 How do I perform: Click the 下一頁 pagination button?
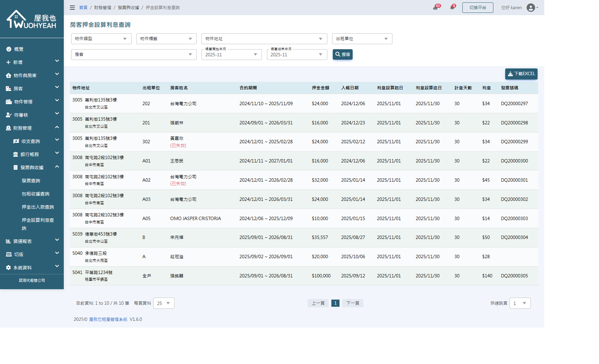(353, 303)
